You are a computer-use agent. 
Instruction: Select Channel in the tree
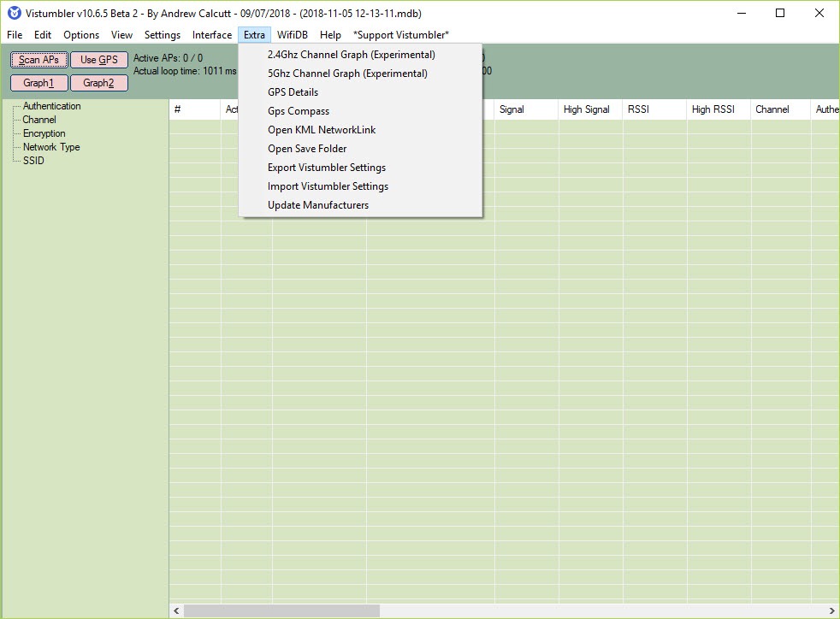39,120
